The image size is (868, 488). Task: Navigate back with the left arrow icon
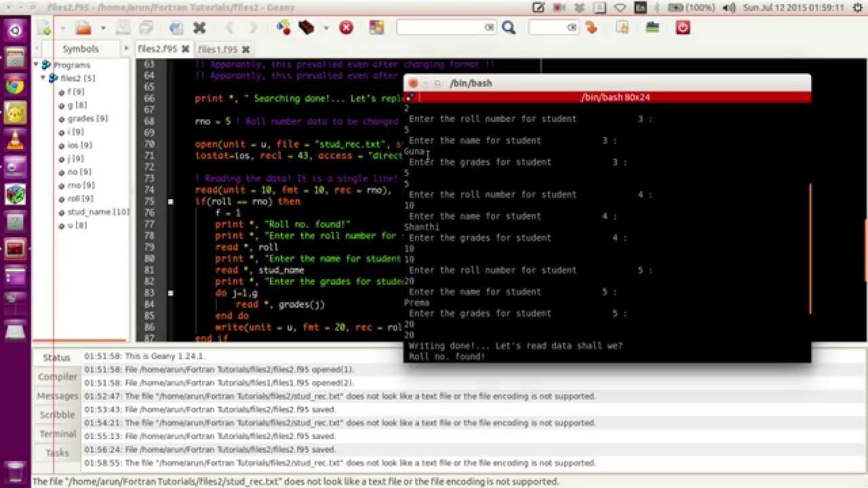229,28
